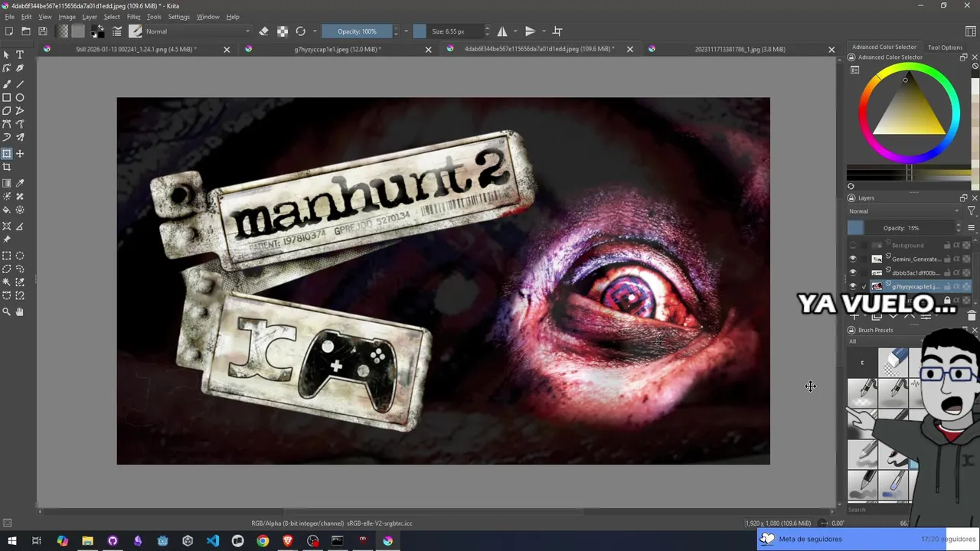Toggle the wrap-around workspace icon
This screenshot has height=551, width=980.
pos(557,31)
